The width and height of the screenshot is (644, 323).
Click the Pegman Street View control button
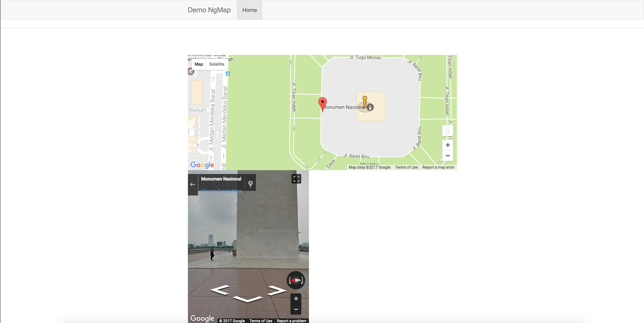coord(448,131)
